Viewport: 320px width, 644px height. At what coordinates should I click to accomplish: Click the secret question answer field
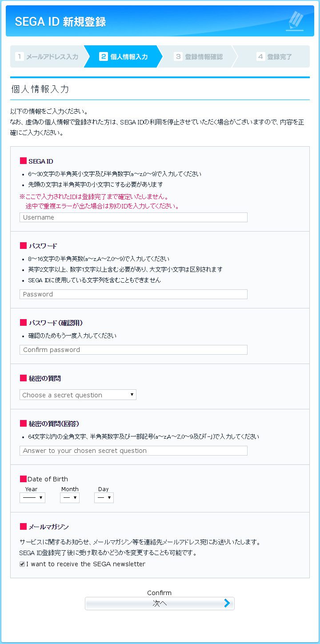[x=133, y=451]
